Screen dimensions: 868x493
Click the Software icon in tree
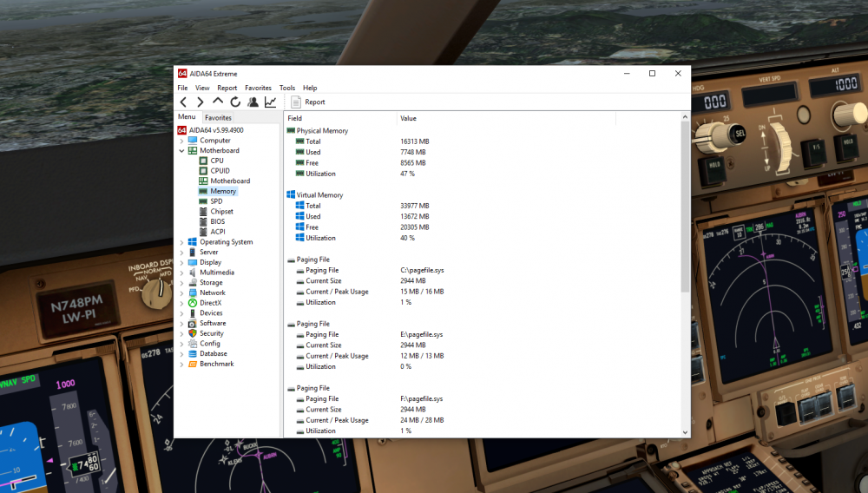click(x=193, y=323)
